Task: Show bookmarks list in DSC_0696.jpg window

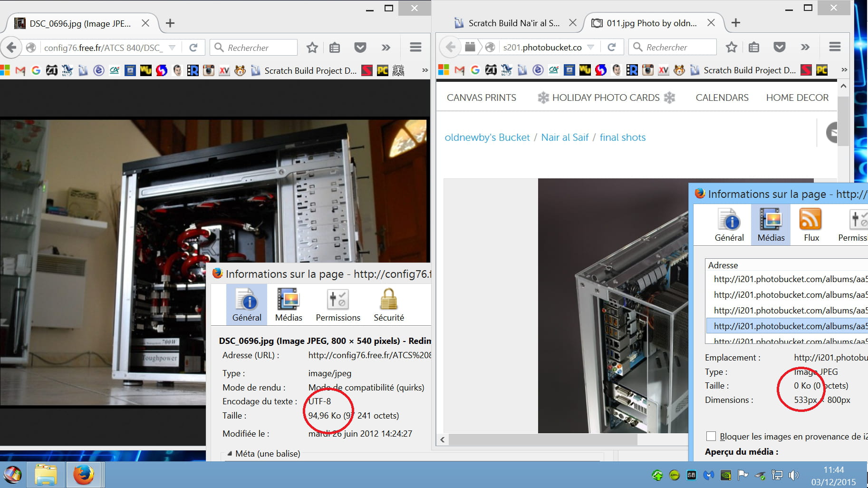Action: click(335, 48)
